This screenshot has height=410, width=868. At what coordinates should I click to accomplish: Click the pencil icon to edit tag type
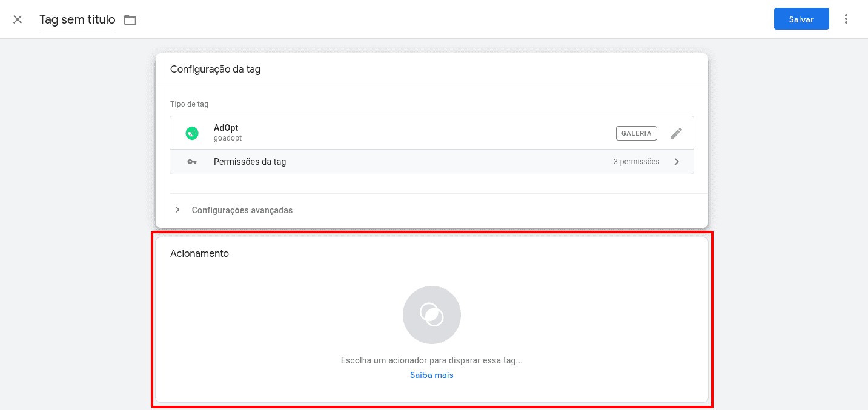pyautogui.click(x=677, y=133)
